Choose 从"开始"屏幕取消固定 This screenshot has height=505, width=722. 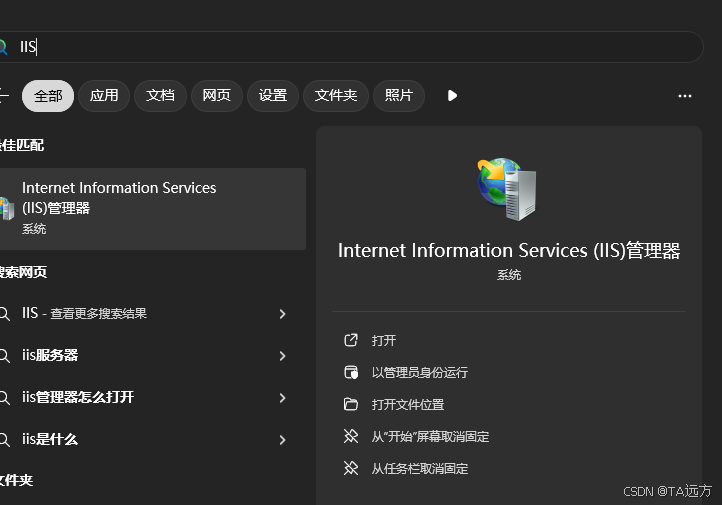(x=430, y=436)
